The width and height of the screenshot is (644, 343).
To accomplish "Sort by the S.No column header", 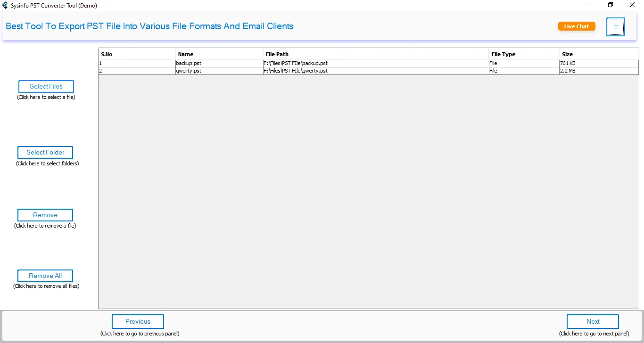I will [137, 54].
